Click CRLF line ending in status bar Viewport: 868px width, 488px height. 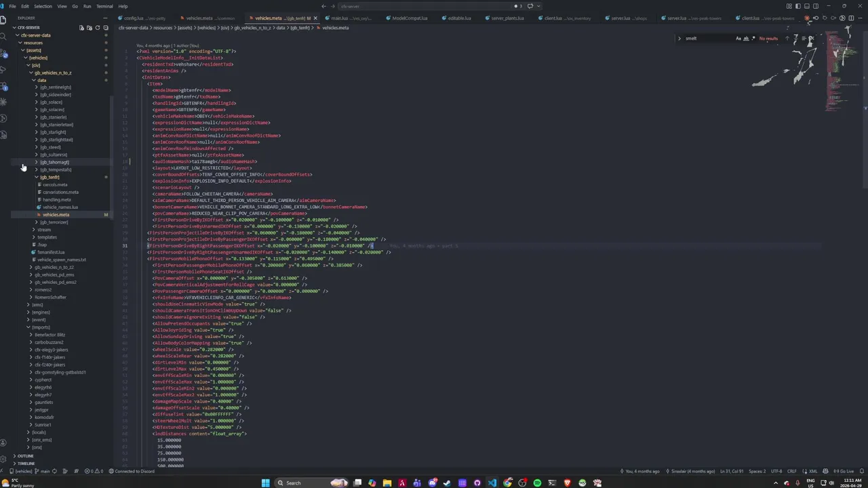[x=791, y=471]
